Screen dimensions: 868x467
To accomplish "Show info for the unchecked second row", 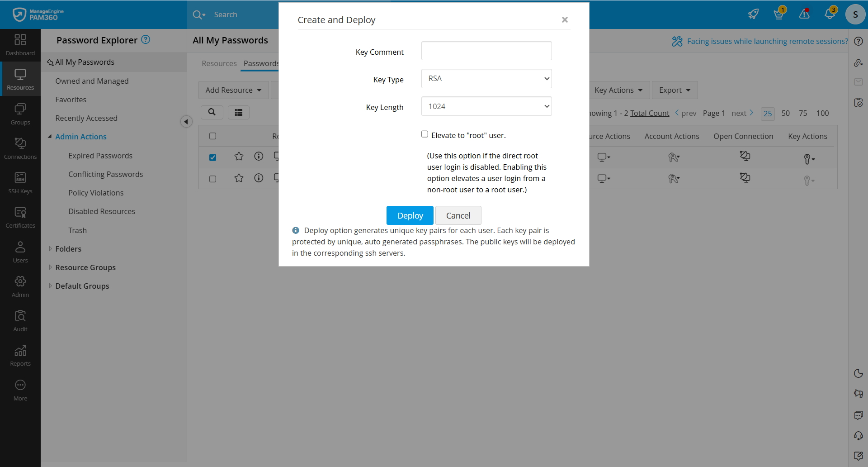I will pos(259,178).
